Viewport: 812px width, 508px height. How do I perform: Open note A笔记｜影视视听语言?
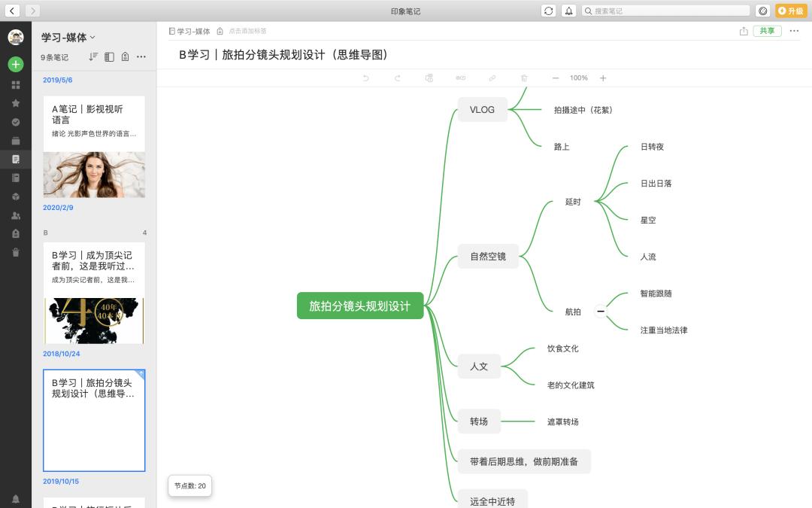94,147
